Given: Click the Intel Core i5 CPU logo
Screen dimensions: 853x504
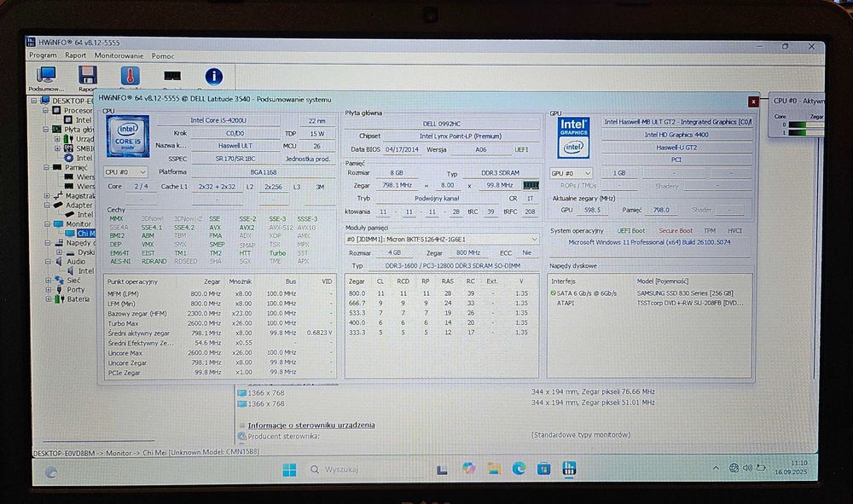Looking at the screenshot, I should pyautogui.click(x=127, y=136).
